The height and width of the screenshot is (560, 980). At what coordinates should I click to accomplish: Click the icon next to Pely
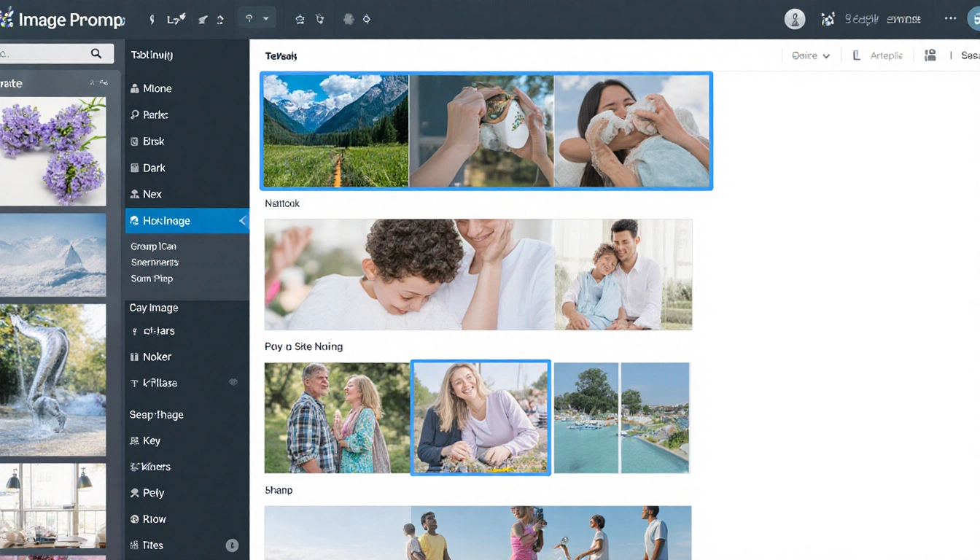(x=135, y=493)
